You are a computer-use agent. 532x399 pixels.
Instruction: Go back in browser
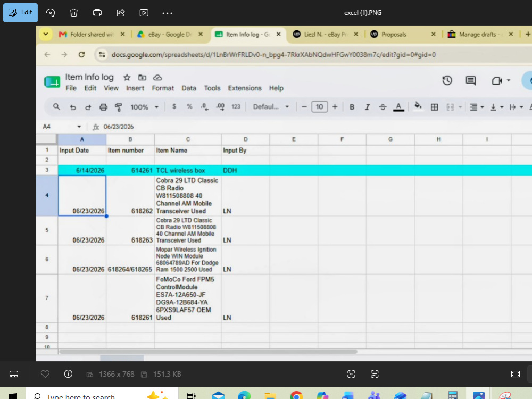coord(47,55)
